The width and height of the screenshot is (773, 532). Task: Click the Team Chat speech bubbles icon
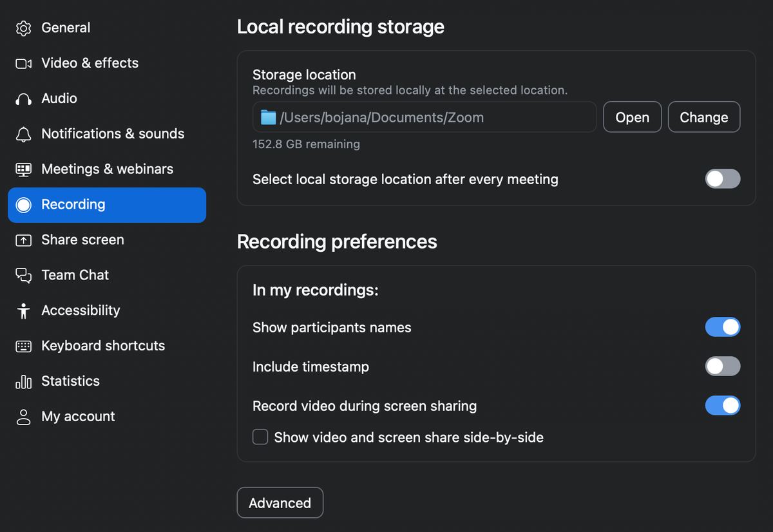coord(23,275)
